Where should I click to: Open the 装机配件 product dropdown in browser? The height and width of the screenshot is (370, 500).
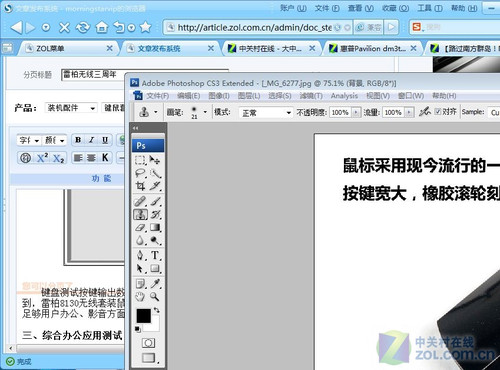[x=71, y=108]
